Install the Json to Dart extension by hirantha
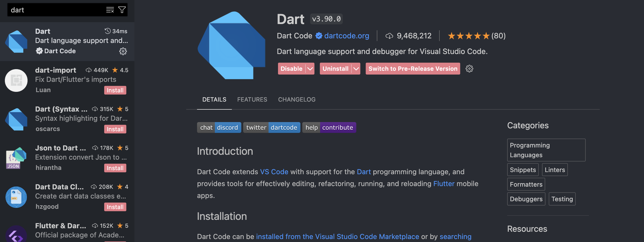 (x=115, y=168)
